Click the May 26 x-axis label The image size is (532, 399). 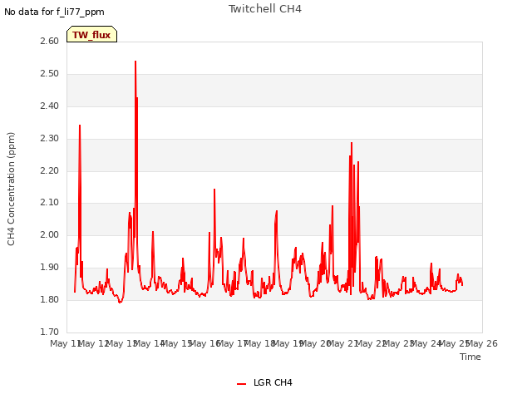(x=482, y=343)
